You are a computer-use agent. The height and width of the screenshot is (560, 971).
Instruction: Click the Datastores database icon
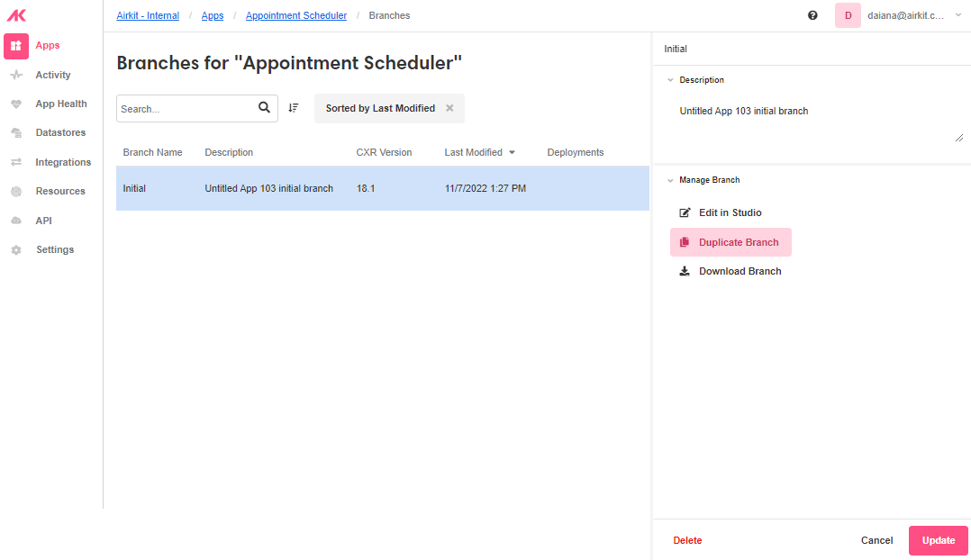coord(16,132)
